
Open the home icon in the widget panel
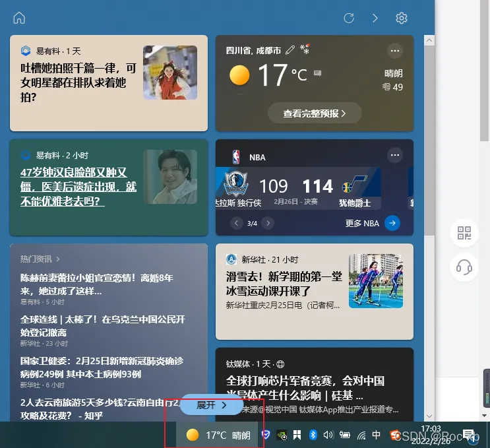click(19, 18)
